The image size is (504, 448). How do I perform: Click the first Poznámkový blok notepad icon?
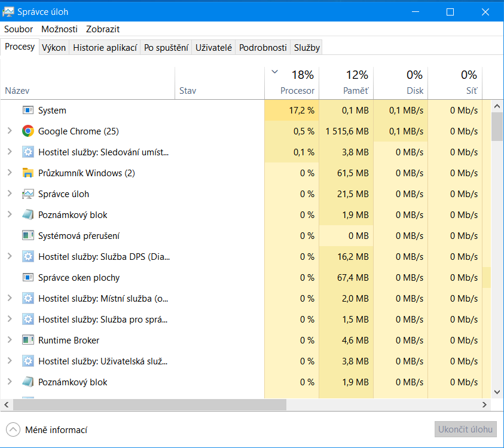pyautogui.click(x=28, y=215)
